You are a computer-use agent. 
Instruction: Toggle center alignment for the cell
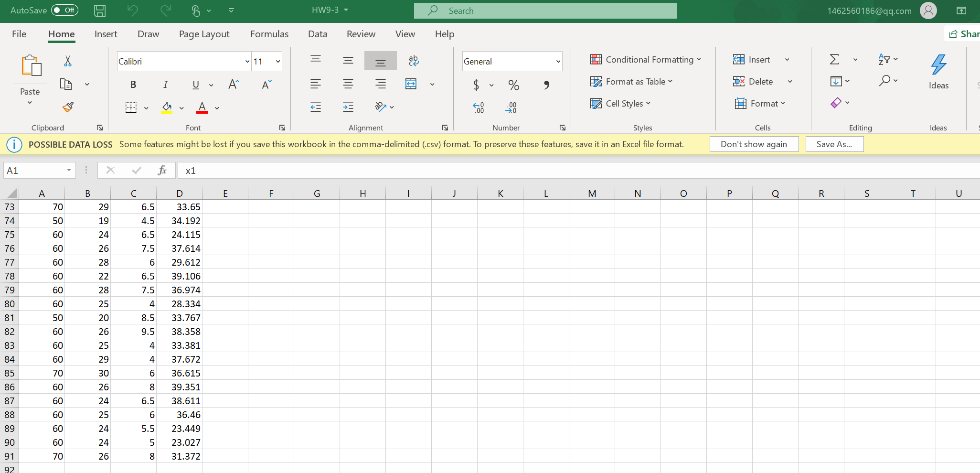pyautogui.click(x=348, y=84)
